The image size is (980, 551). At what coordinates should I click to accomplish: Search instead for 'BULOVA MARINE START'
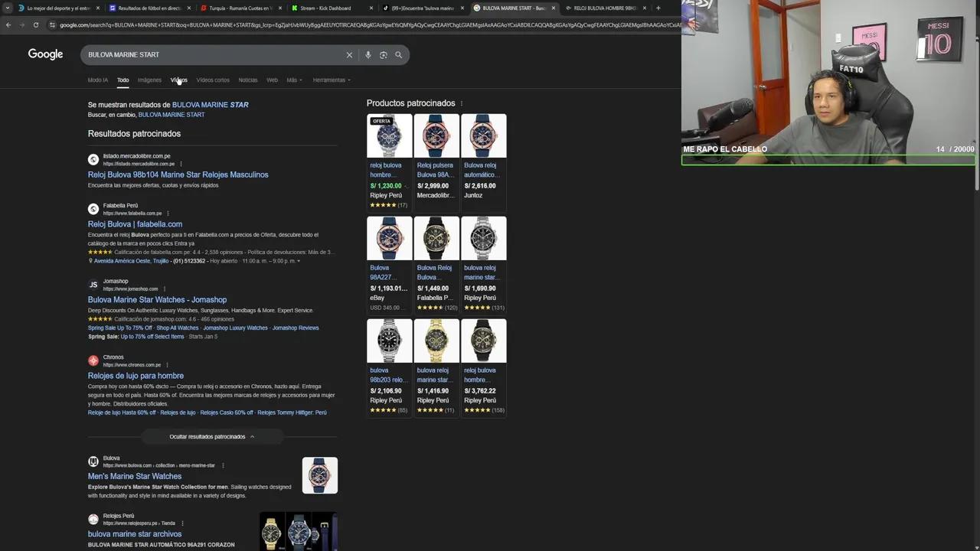pos(171,115)
